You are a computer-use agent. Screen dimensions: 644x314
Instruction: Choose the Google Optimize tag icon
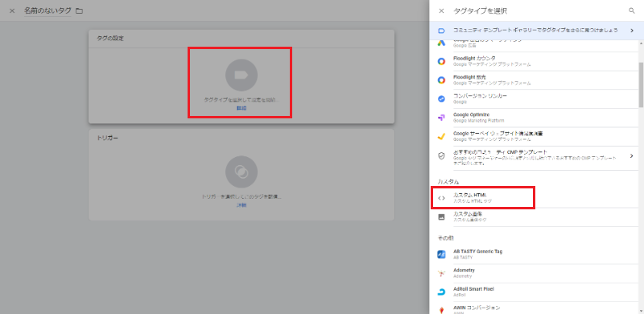pyautogui.click(x=441, y=118)
